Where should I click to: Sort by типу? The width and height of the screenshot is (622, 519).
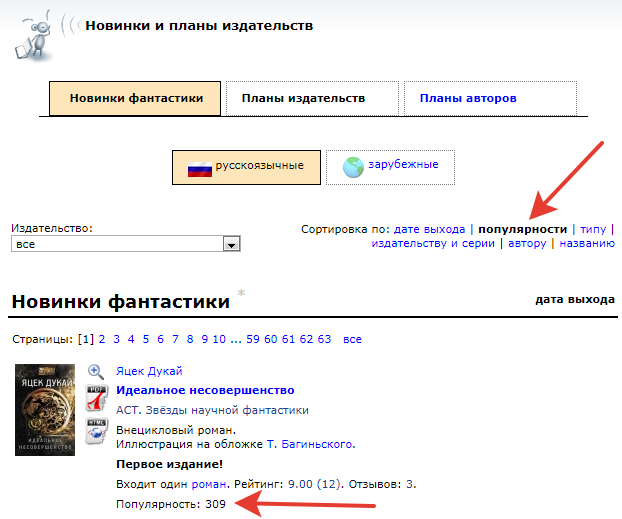(x=593, y=229)
